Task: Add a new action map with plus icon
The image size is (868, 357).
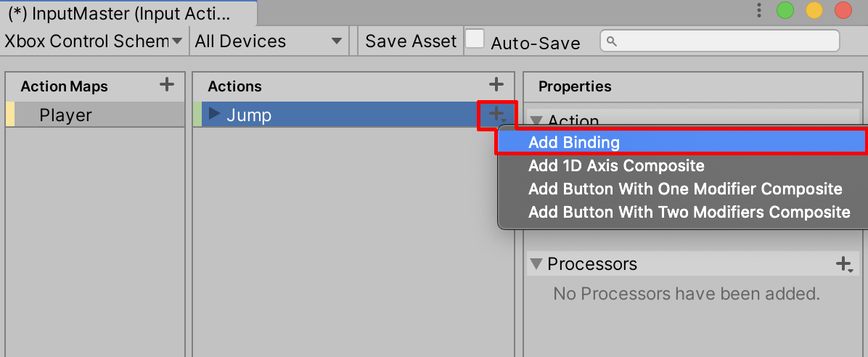Action: point(167,85)
